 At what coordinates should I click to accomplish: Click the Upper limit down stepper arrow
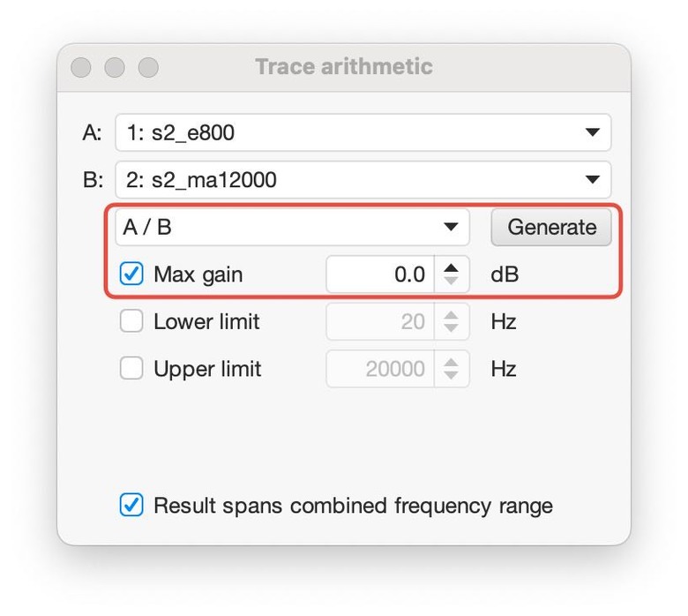click(451, 374)
